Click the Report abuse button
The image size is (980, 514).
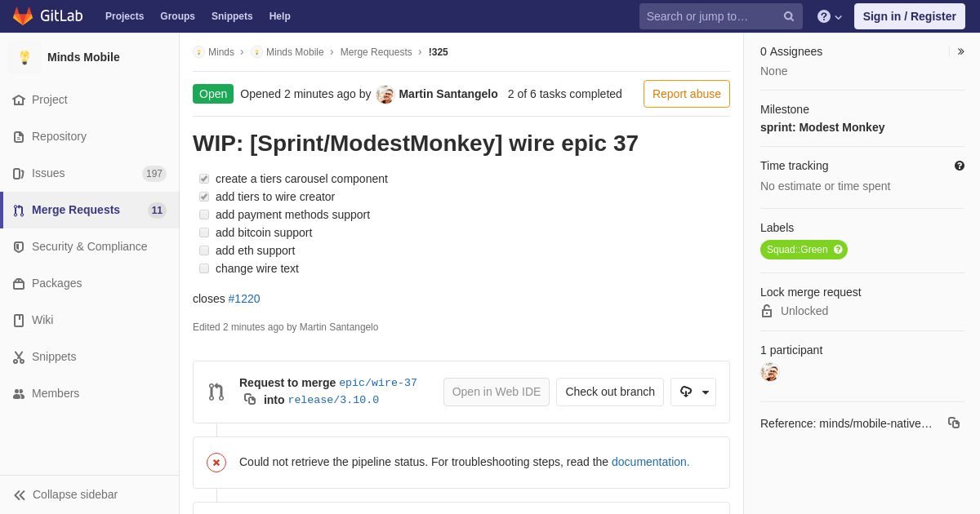(686, 94)
